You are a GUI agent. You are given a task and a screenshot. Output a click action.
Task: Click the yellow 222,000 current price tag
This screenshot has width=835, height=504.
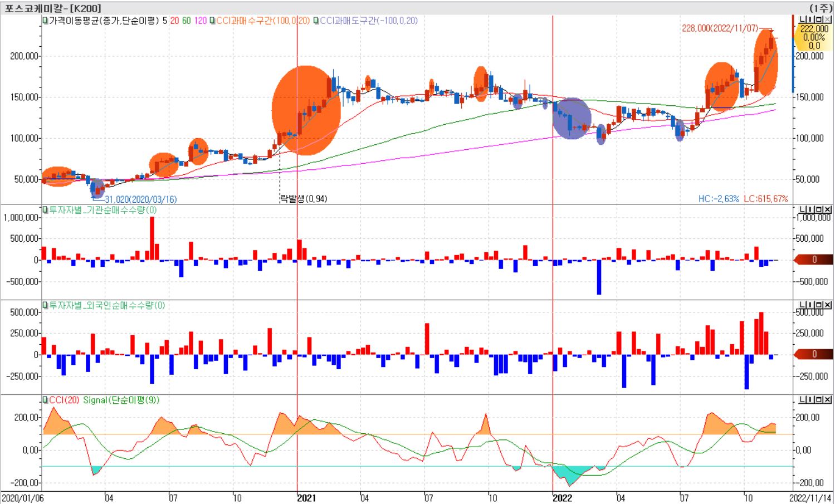(814, 37)
